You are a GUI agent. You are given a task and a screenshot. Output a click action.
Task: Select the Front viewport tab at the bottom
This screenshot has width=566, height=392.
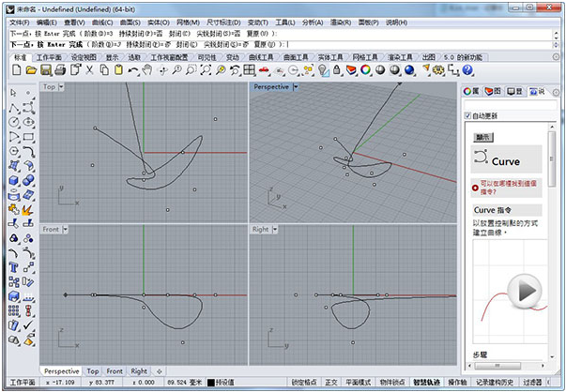point(115,371)
